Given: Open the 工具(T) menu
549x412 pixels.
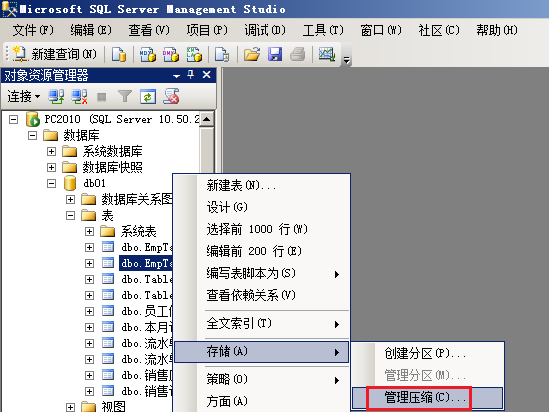Looking at the screenshot, I should coord(323,30).
